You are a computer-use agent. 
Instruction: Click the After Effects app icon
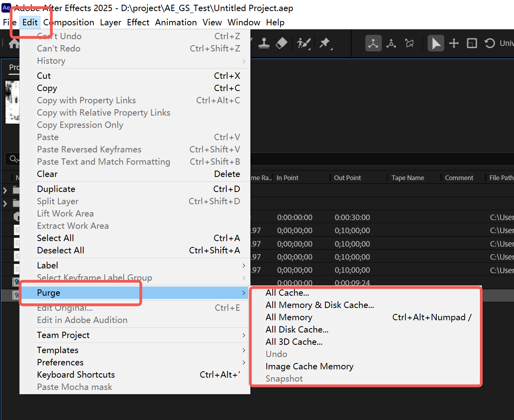[6, 8]
